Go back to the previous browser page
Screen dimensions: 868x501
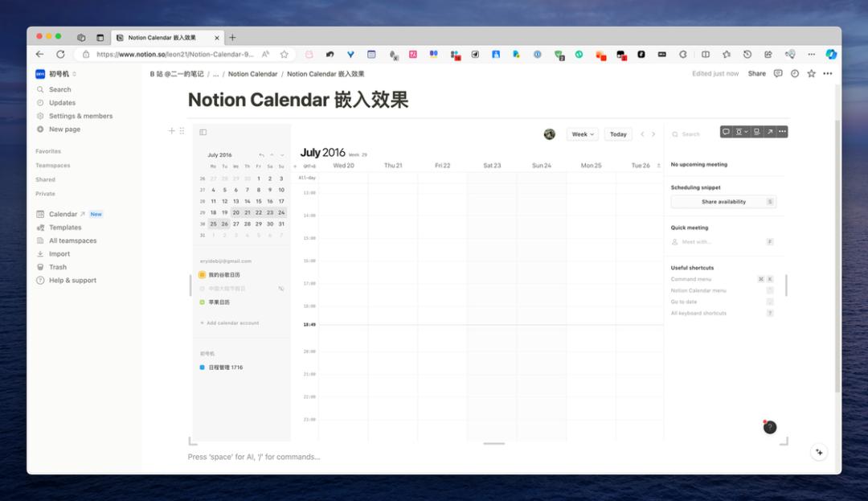(x=39, y=54)
